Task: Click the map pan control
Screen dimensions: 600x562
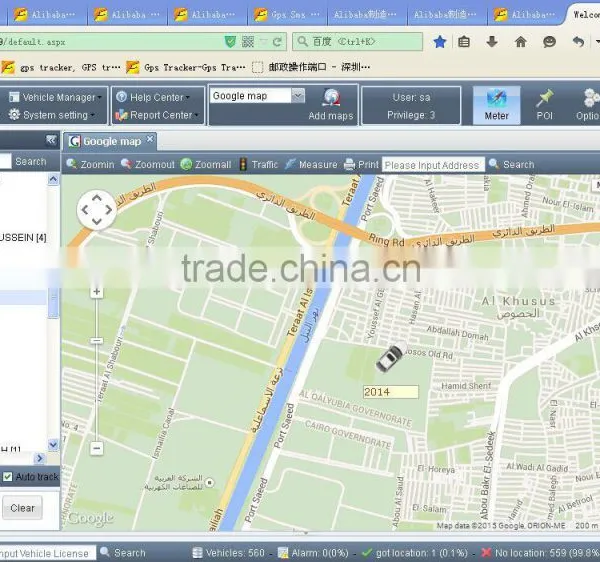Action: [x=96, y=210]
